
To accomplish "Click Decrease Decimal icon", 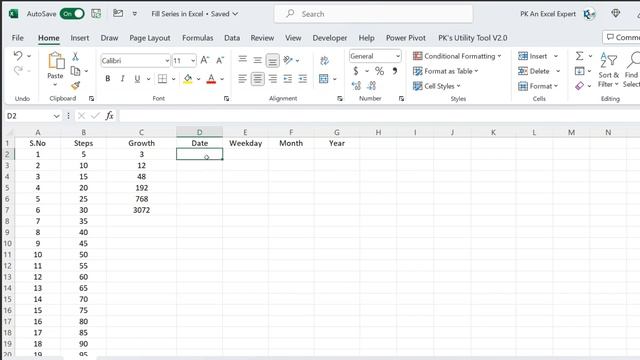I will [x=371, y=86].
